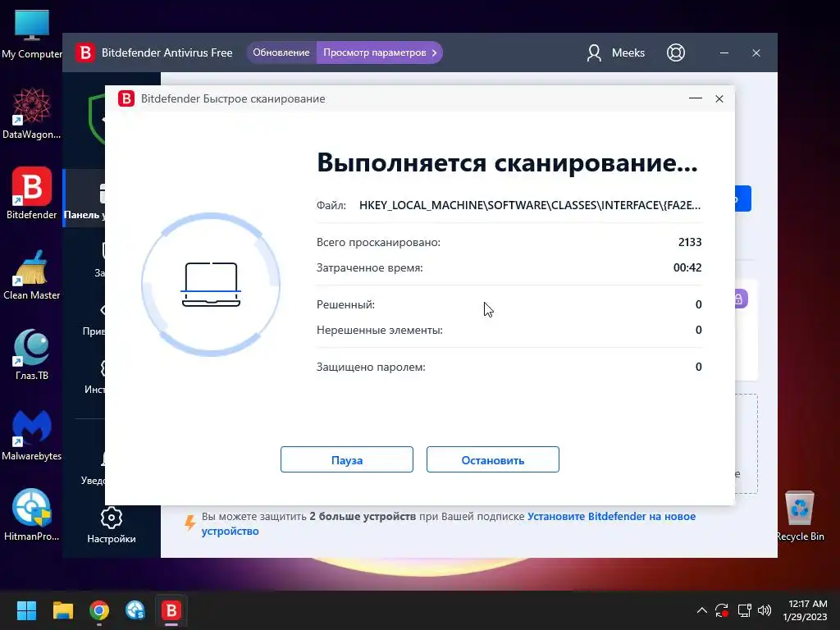Click the lightning bolt promotion icon

click(189, 523)
